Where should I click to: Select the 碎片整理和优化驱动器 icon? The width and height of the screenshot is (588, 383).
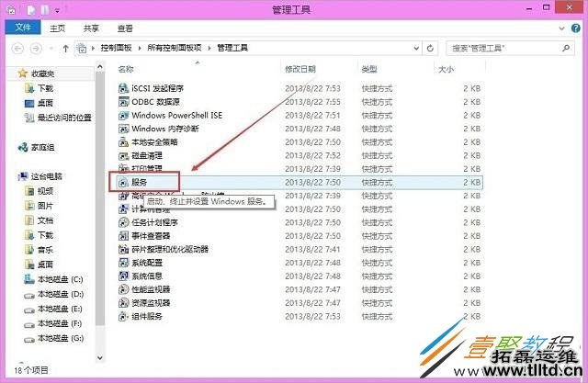[123, 249]
